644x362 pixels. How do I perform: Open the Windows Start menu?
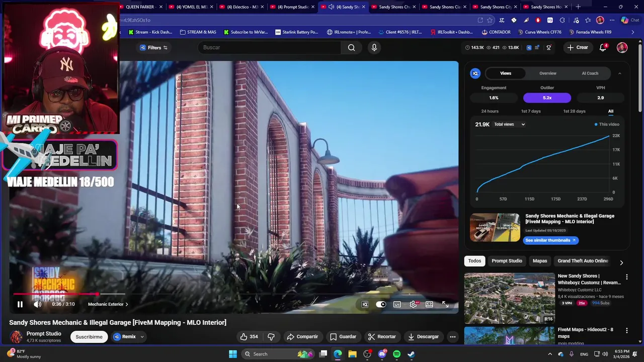point(233,354)
